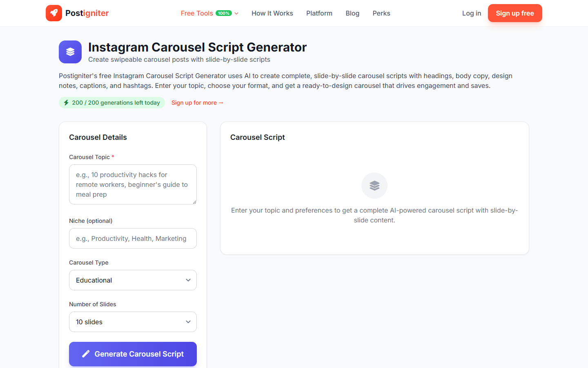
Task: Click the 100% badge next to Free Tools
Action: point(223,13)
